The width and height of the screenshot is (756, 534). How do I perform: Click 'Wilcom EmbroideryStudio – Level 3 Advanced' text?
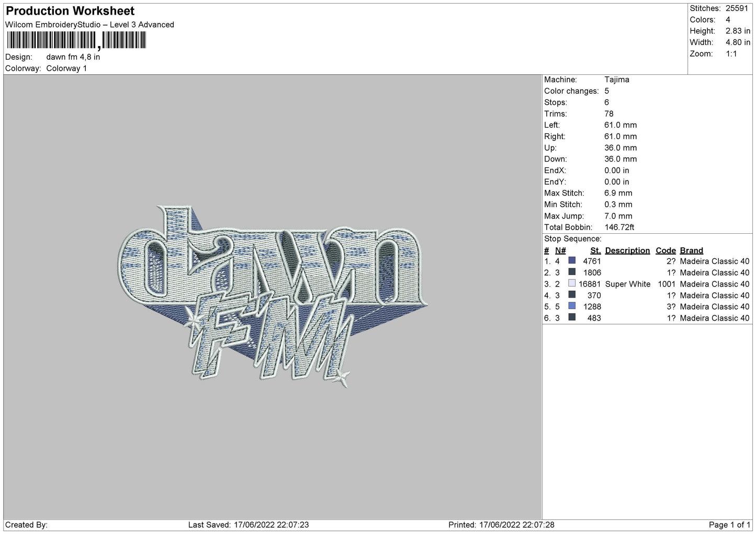click(x=89, y=25)
